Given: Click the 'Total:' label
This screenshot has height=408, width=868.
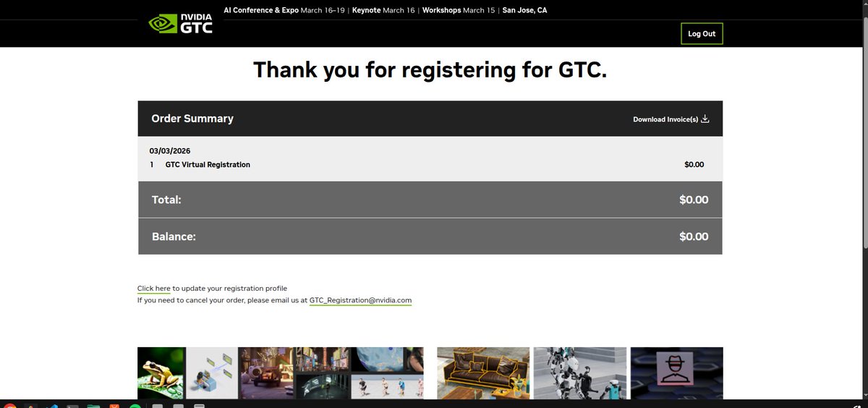Looking at the screenshot, I should click(166, 200).
